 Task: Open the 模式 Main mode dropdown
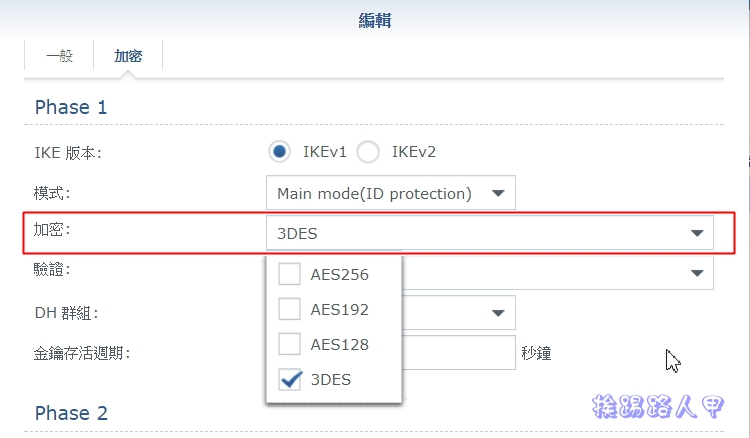[x=391, y=193]
